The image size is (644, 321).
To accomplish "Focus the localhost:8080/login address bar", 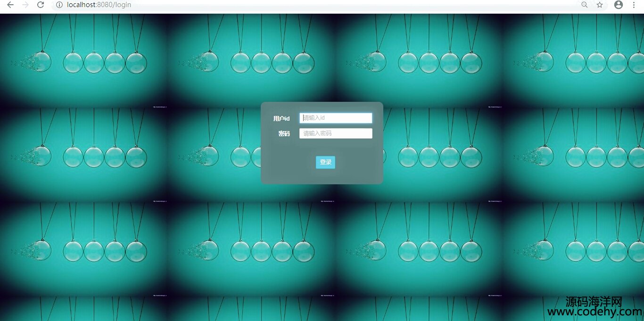I will point(283,5).
